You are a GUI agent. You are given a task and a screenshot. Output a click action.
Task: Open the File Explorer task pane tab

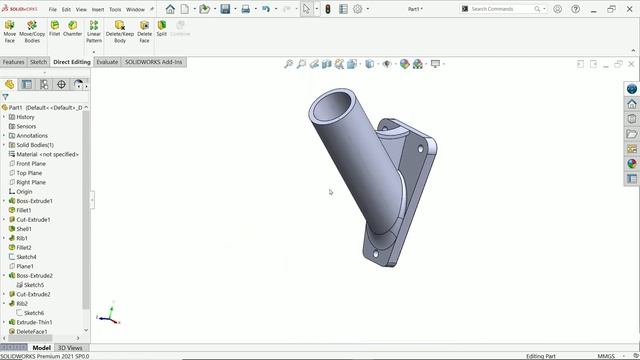[x=632, y=134]
